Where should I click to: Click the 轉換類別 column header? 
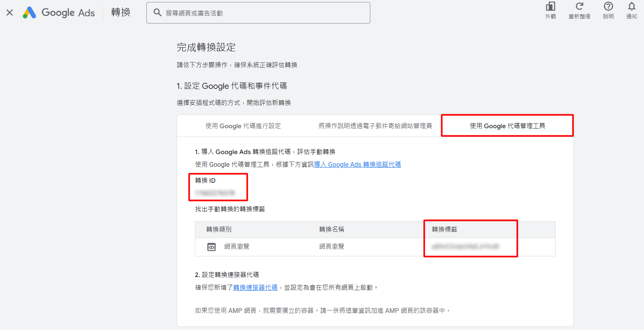[219, 230]
